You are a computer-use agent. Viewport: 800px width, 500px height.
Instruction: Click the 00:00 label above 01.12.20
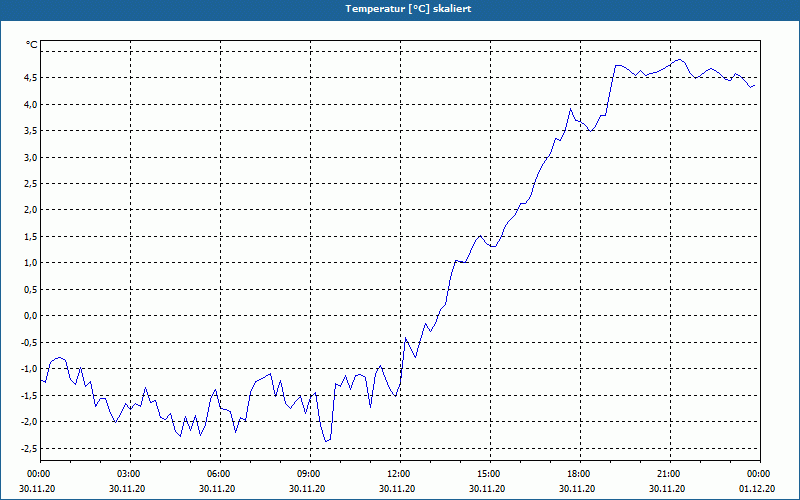(760, 474)
